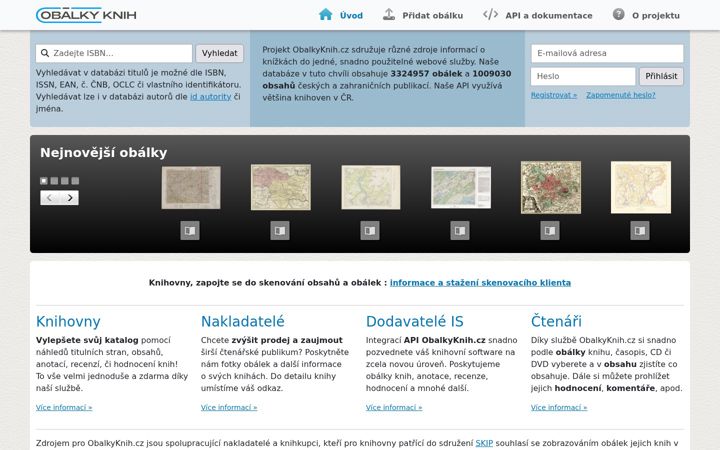The width and height of the screenshot is (720, 450).
Task: Click the question mark icon beside O projektu
Action: coord(619,14)
